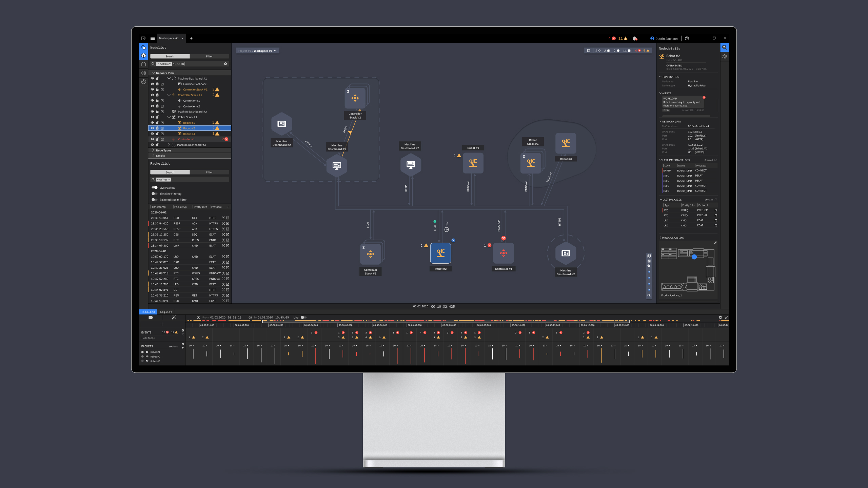Show Machine Dashboard #3 via eye icon

pyautogui.click(x=152, y=145)
